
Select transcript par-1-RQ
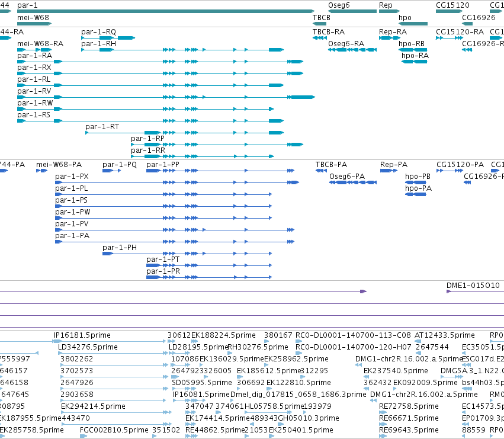[108, 38]
